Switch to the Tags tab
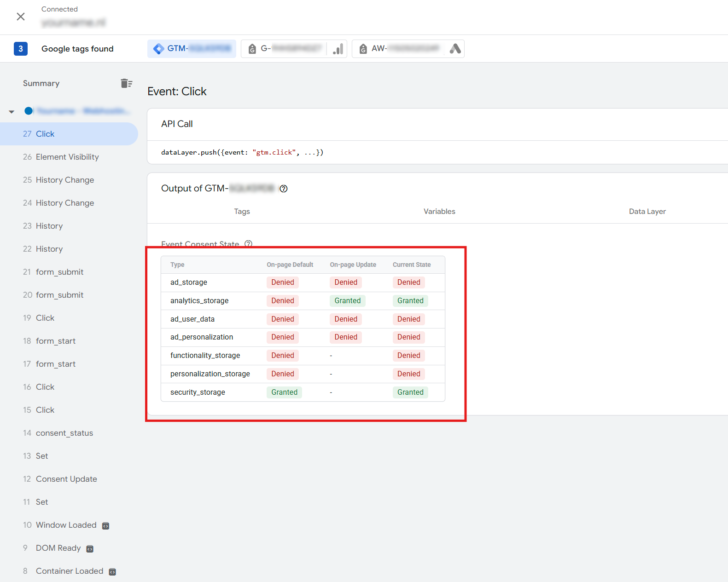 point(242,212)
